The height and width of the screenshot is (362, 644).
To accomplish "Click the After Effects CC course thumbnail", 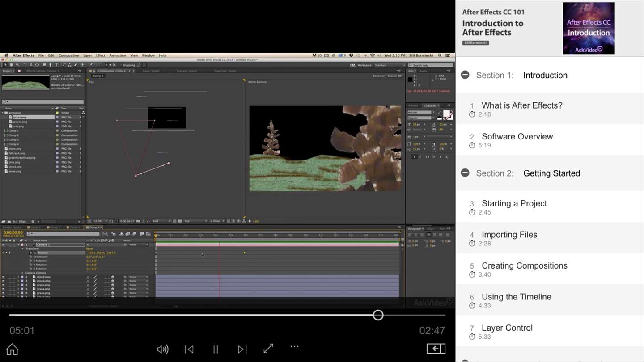I will (x=589, y=28).
